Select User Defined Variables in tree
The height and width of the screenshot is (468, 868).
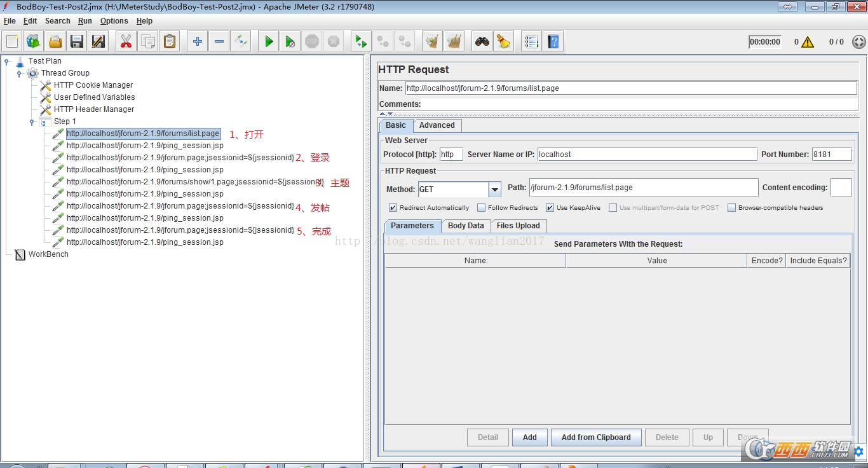click(94, 97)
